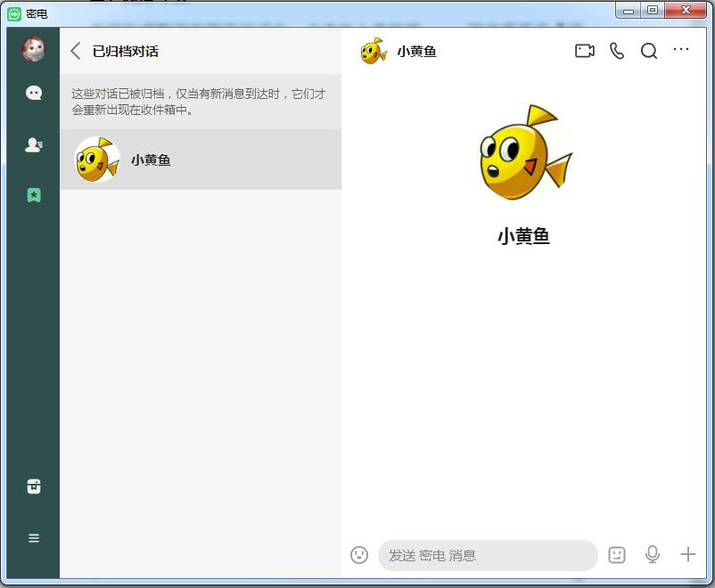Open the contacts icon in sidebar

pyautogui.click(x=34, y=145)
